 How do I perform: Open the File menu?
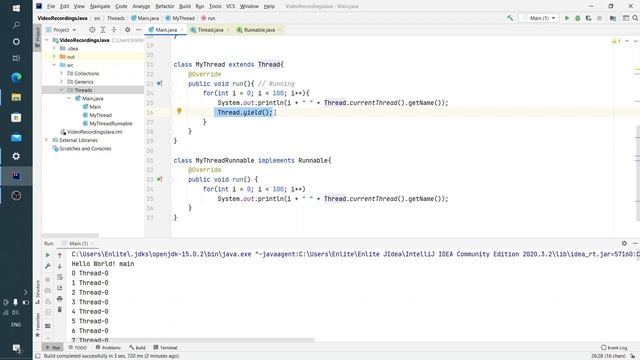click(x=51, y=6)
